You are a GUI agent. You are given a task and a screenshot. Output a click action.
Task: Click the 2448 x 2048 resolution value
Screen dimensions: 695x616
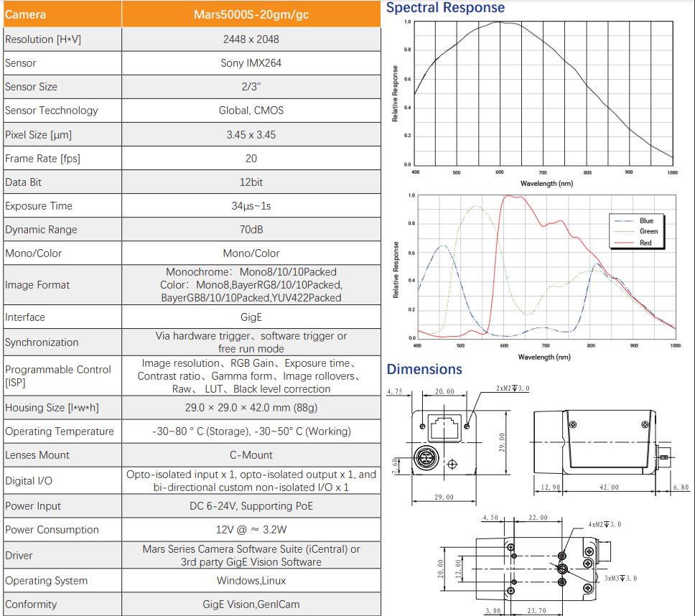click(251, 39)
